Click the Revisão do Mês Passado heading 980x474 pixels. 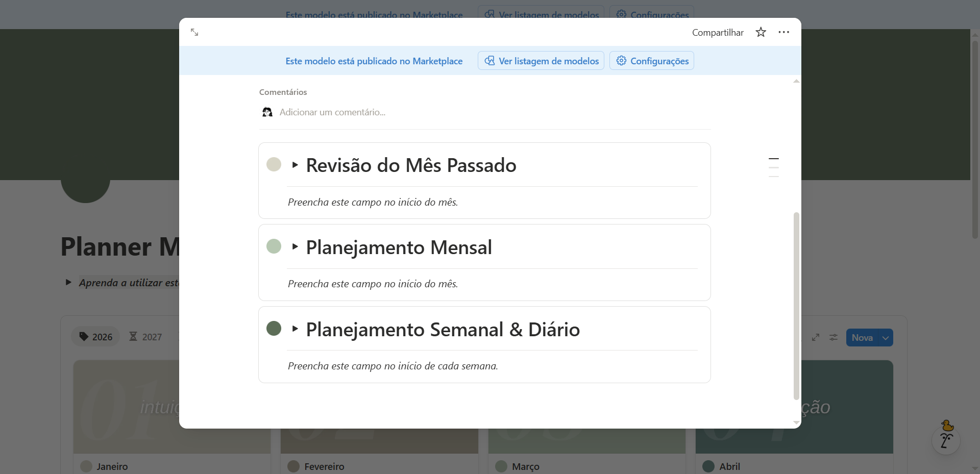[411, 165]
